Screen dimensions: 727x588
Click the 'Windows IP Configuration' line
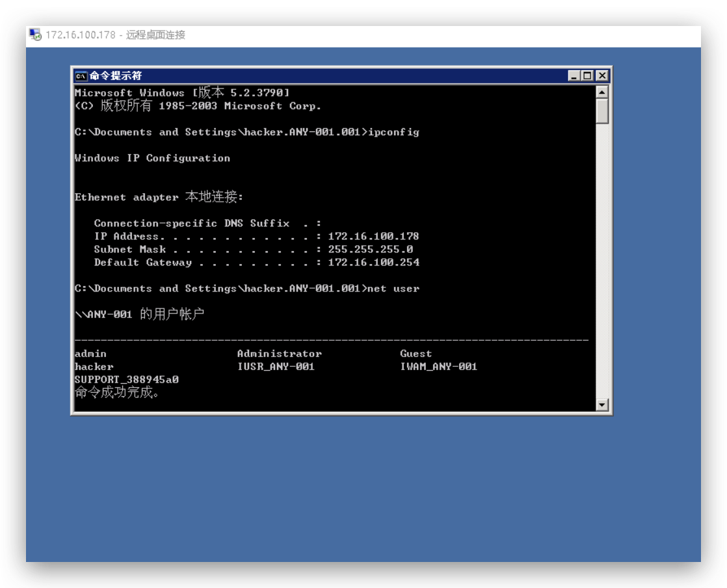(x=153, y=158)
